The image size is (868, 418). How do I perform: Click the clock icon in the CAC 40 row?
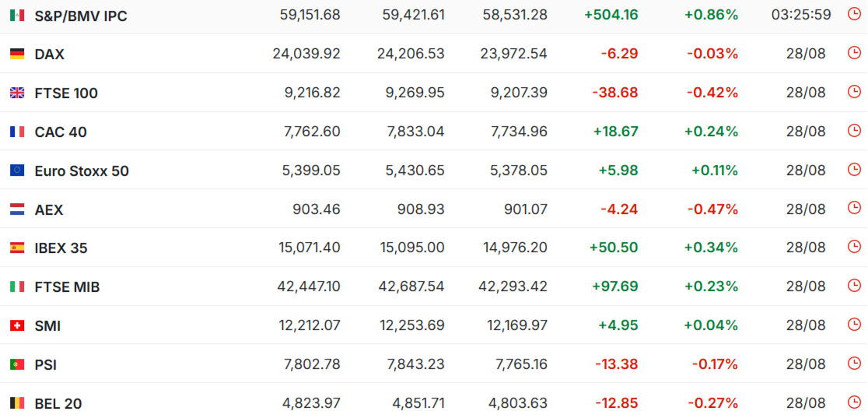[855, 130]
